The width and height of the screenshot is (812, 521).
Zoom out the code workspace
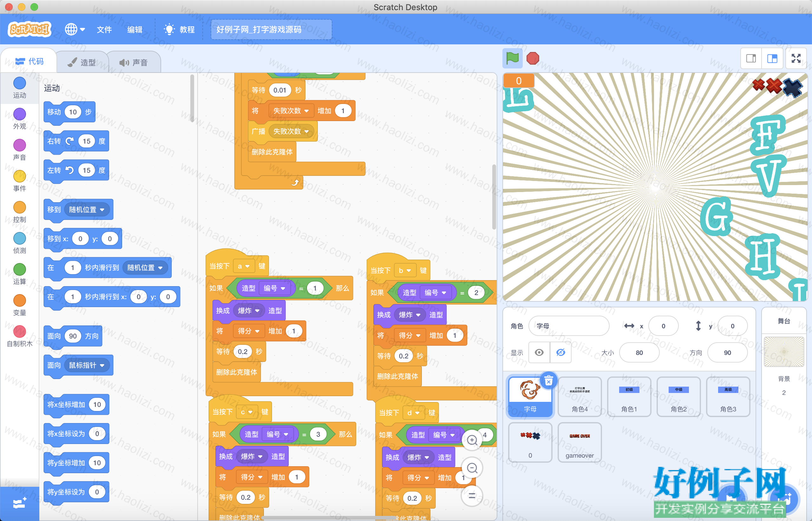point(472,468)
